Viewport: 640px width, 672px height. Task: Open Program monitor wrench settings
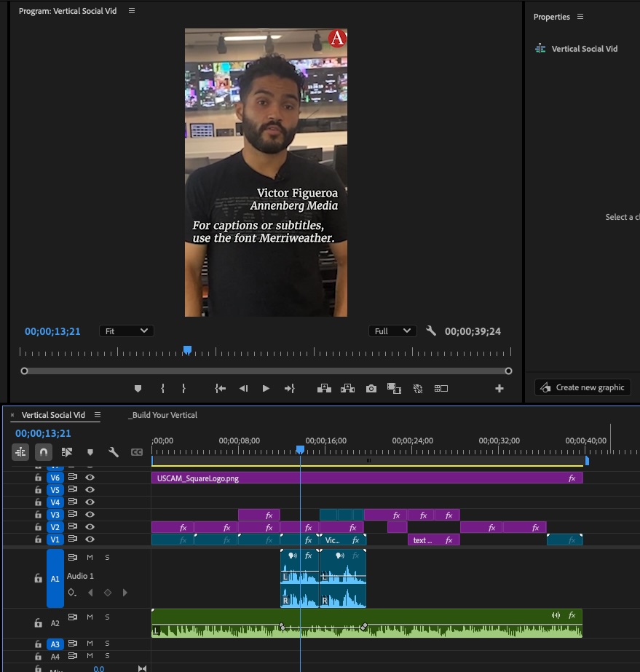click(x=431, y=331)
